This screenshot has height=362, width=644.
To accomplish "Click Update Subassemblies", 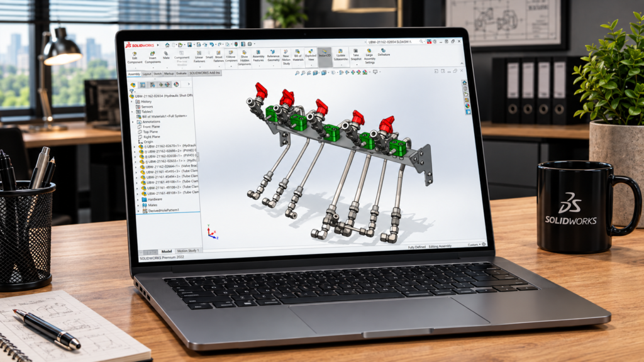I will coord(340,55).
